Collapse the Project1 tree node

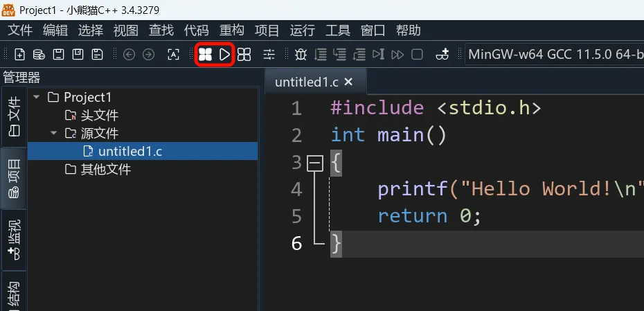tap(36, 98)
